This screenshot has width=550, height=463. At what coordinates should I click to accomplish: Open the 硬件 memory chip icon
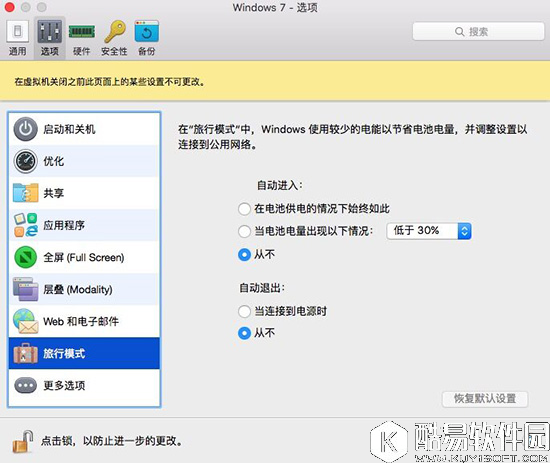[81, 32]
